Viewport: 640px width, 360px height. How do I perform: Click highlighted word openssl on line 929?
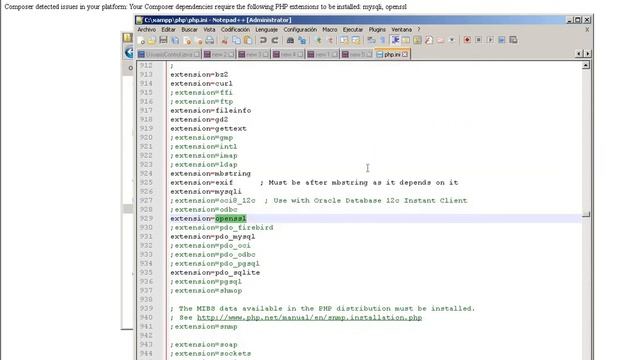click(231, 219)
